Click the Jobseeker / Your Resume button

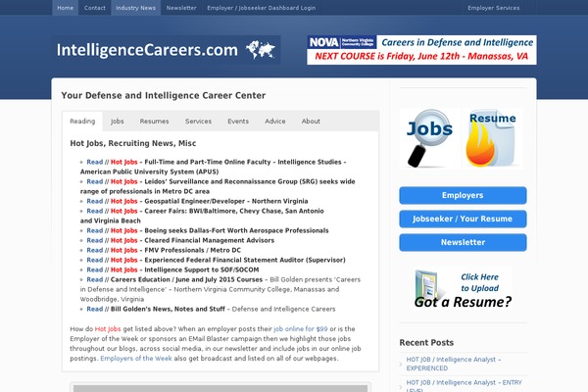coord(463,220)
